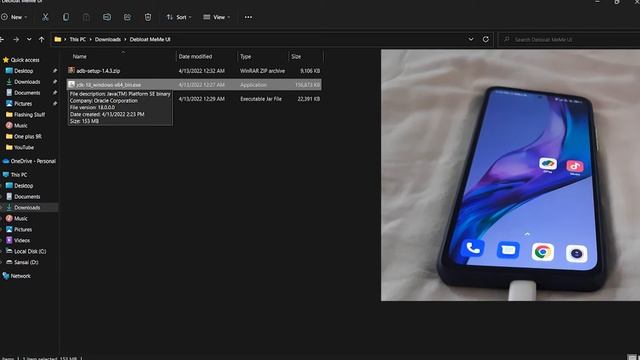Viewport: 640px width, 360px height.
Task: Select This PC in the address breadcrumb
Action: click(78, 40)
